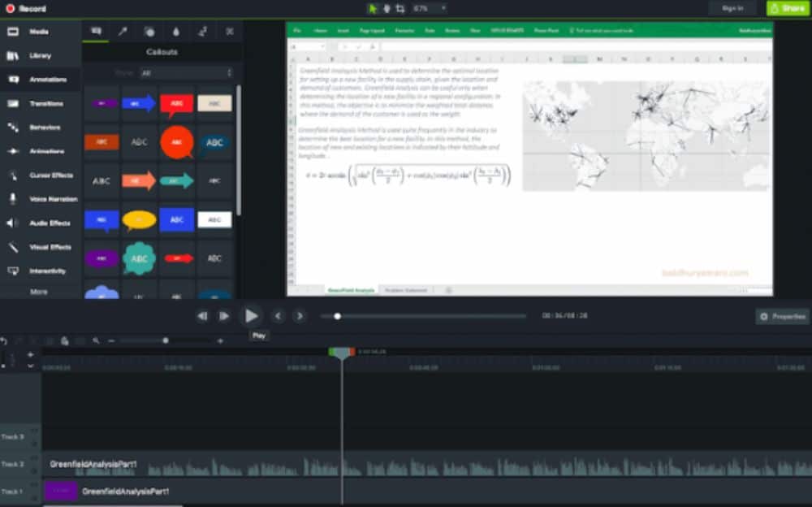The image size is (812, 507).
Task: Select the canvas Edit arrow tool
Action: click(373, 8)
